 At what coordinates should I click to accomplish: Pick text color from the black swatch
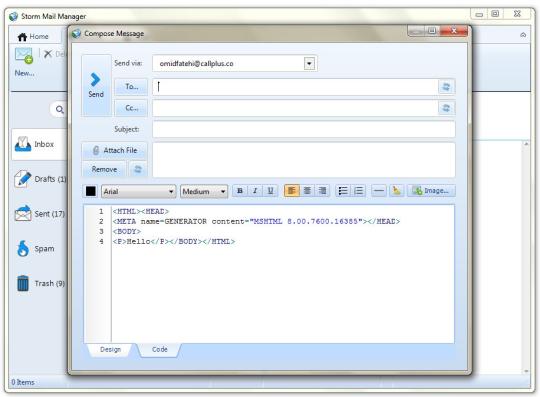click(91, 191)
